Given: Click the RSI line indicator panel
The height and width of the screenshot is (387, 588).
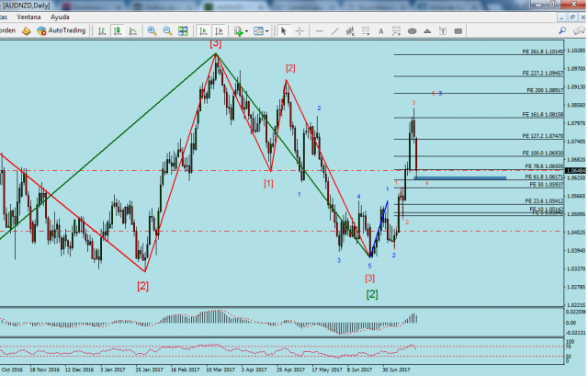Looking at the screenshot, I should point(281,351).
